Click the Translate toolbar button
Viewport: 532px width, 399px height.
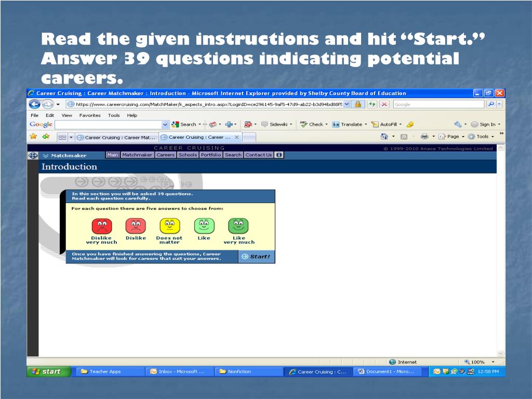pyautogui.click(x=349, y=124)
